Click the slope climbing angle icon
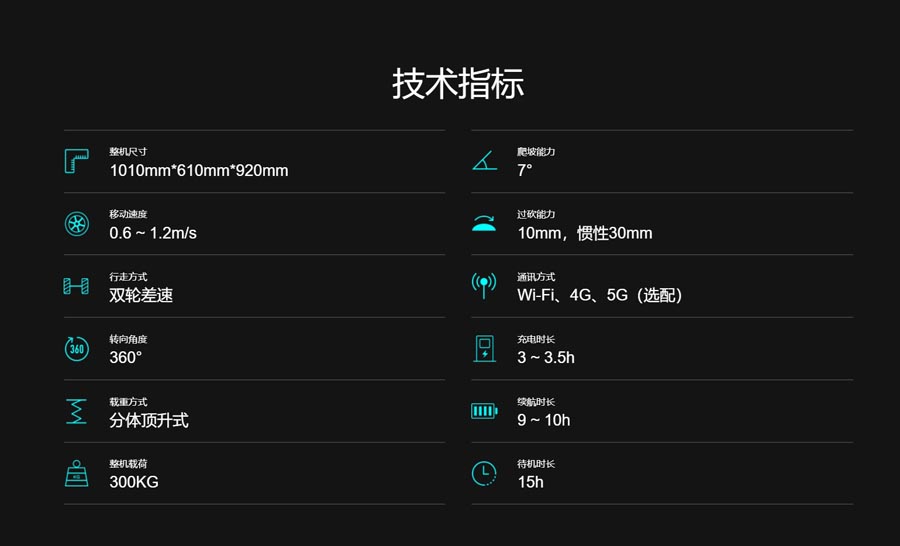900x546 pixels. [x=484, y=161]
